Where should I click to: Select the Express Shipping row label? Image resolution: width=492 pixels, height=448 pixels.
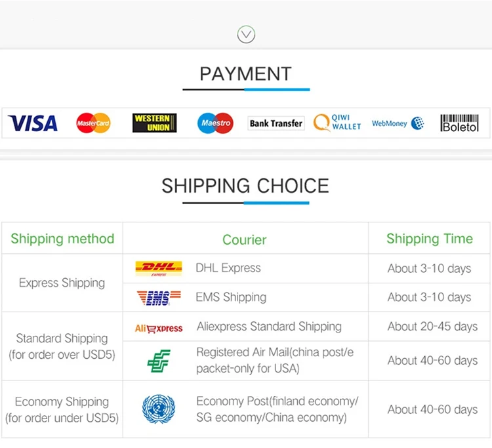[x=62, y=283]
